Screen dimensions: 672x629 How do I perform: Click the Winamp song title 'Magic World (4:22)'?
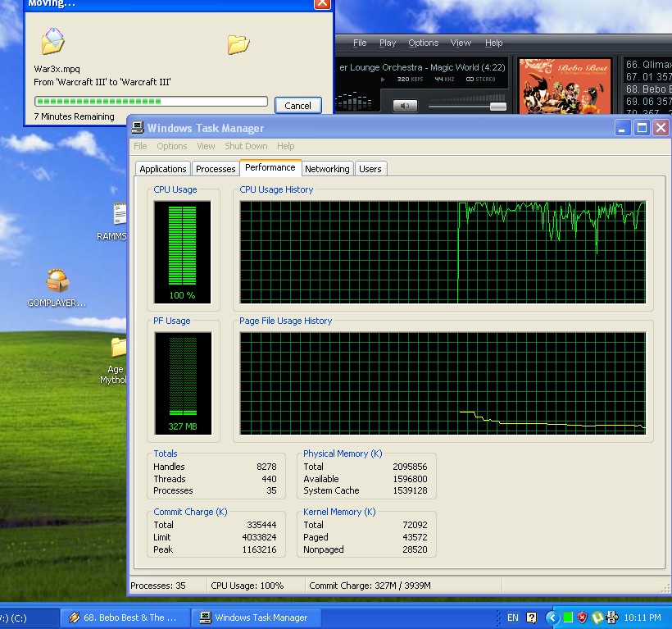pos(468,67)
